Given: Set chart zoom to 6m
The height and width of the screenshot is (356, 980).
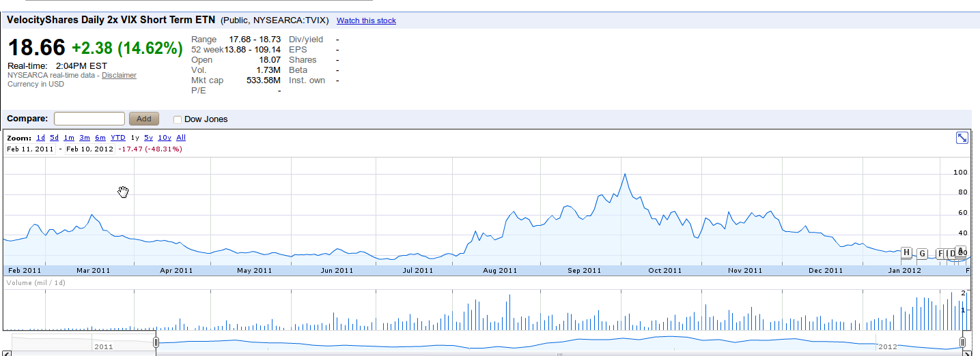Looking at the screenshot, I should coord(100,138).
